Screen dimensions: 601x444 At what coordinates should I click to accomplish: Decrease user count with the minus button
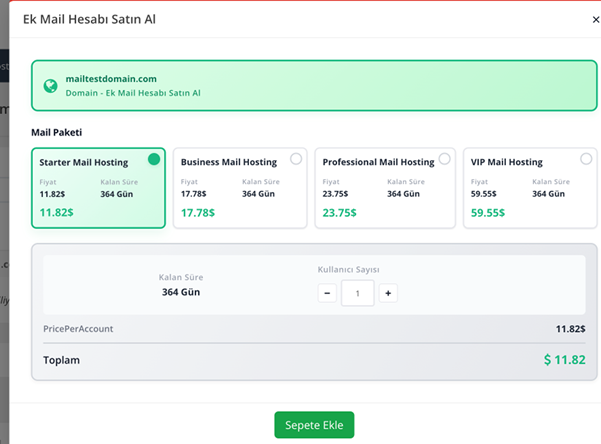(x=327, y=293)
